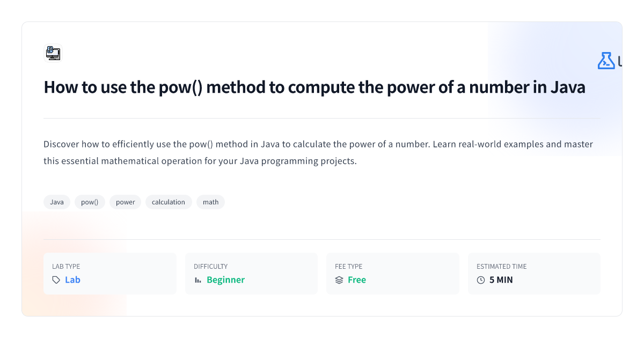Screen dimensions: 644x338
Task: Select the power tag
Action: click(x=126, y=202)
